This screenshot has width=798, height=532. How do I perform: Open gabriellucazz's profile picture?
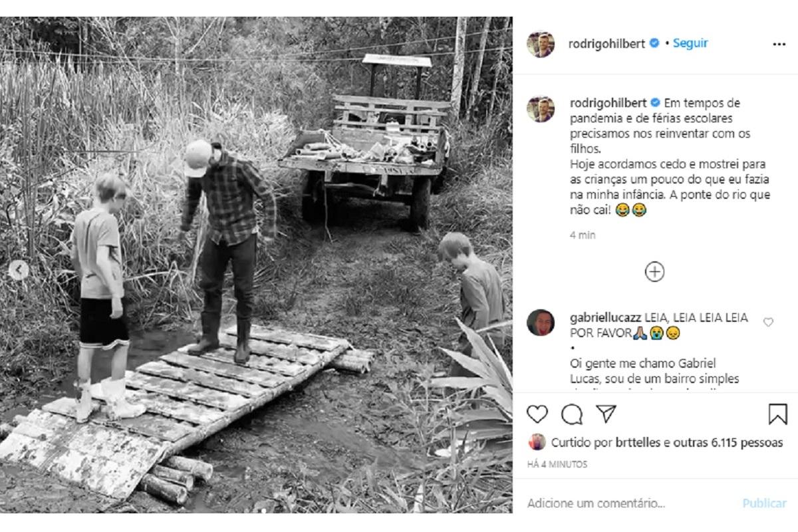click(x=541, y=323)
